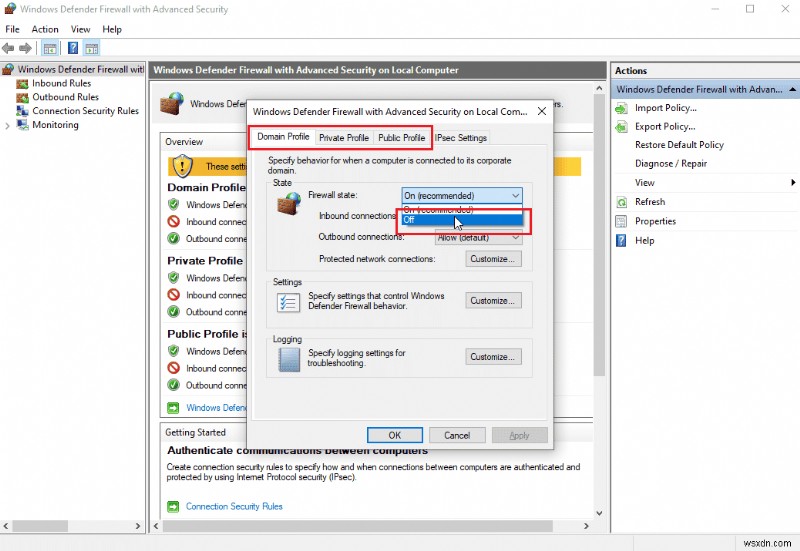Open the View menu in menu bar
800x551 pixels.
click(x=80, y=30)
